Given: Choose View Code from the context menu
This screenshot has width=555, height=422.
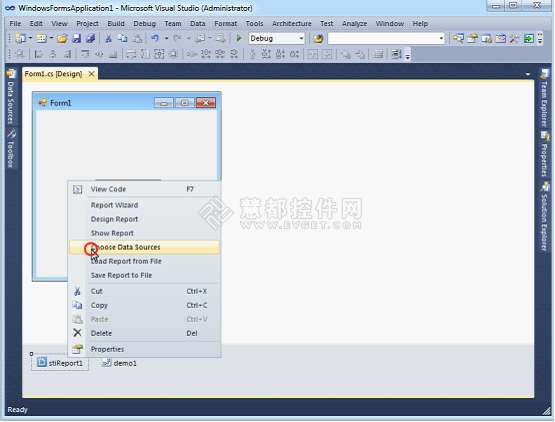Looking at the screenshot, I should [x=144, y=189].
